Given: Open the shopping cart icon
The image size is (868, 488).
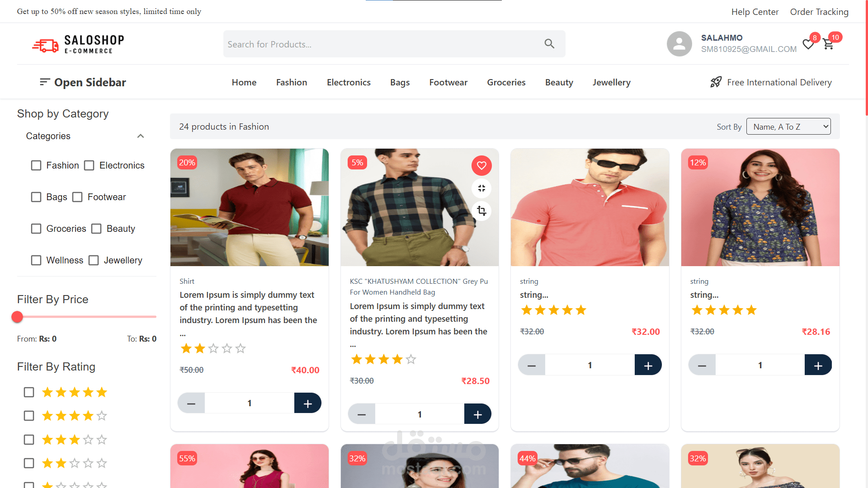Looking at the screenshot, I should [x=828, y=44].
